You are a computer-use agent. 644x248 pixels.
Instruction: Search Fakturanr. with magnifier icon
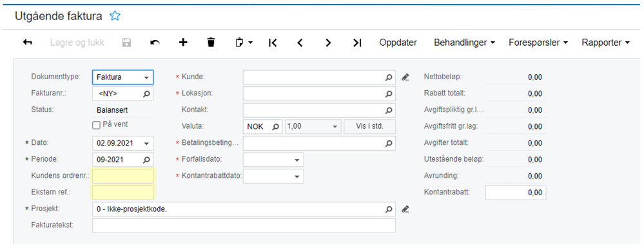tap(146, 93)
